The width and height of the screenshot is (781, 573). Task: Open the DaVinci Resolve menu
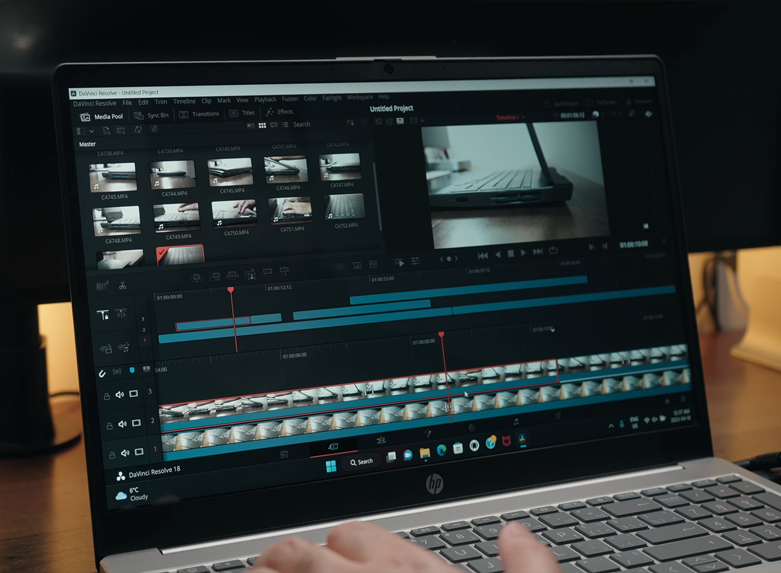pyautogui.click(x=95, y=104)
